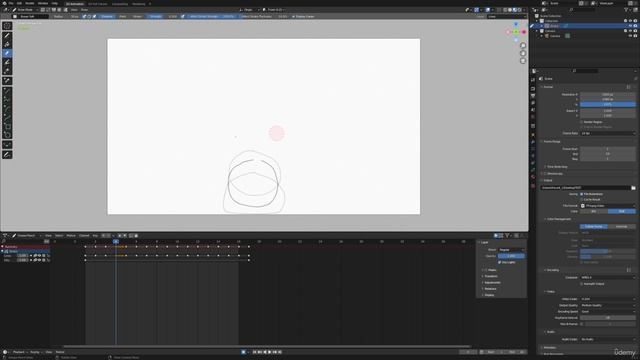Select the Line primitive tool

pyautogui.click(x=7, y=91)
